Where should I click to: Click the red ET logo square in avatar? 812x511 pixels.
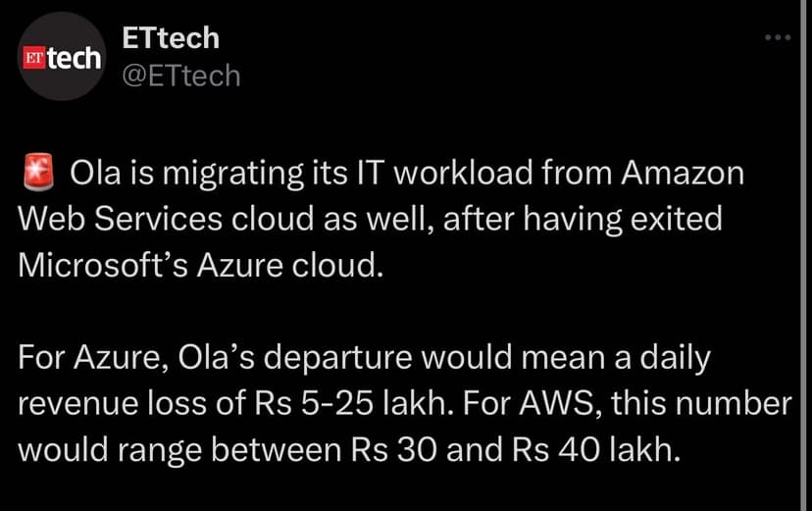[36, 58]
